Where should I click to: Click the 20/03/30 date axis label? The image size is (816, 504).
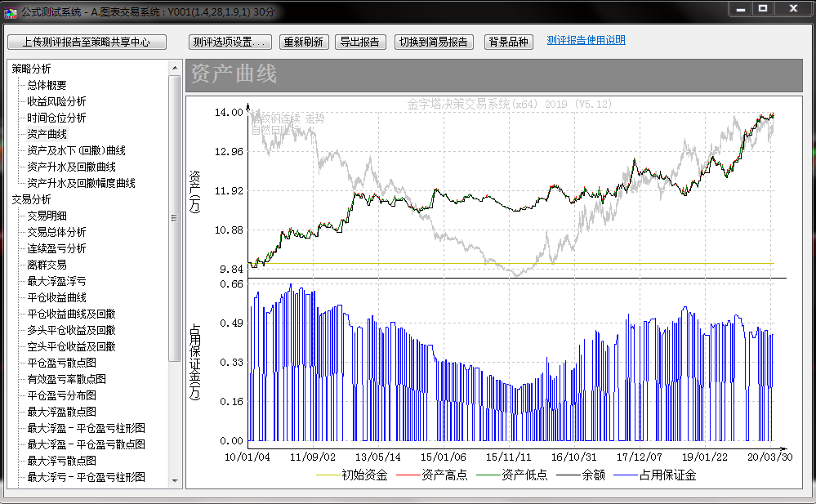pos(770,457)
